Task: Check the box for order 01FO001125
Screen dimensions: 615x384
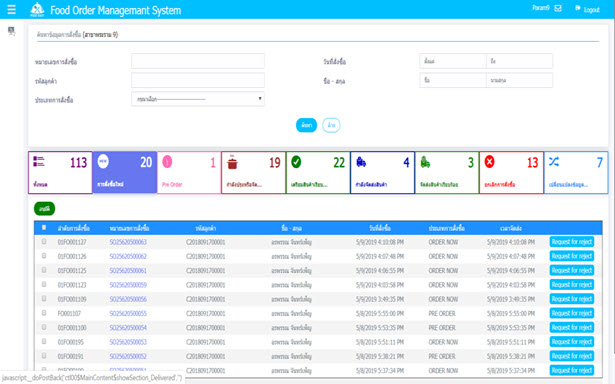Action: pos(44,270)
